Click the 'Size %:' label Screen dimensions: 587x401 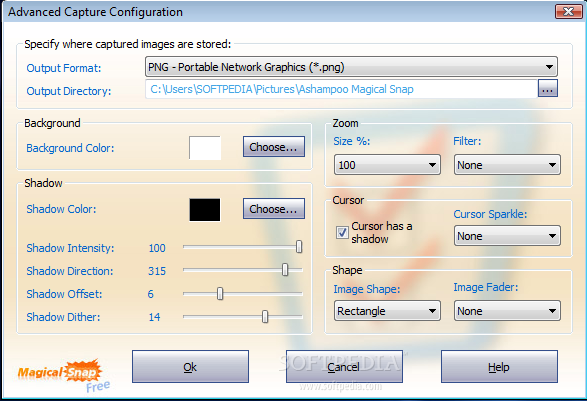tap(352, 141)
